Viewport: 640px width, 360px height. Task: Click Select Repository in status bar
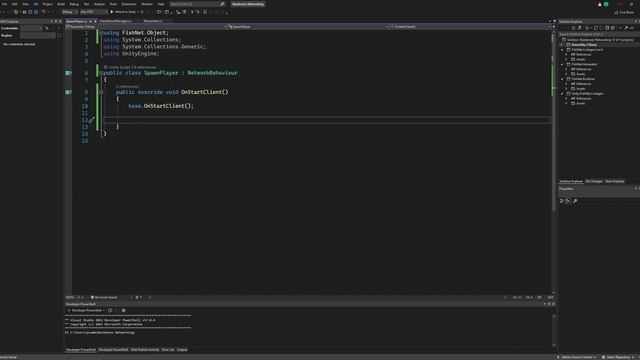point(618,357)
